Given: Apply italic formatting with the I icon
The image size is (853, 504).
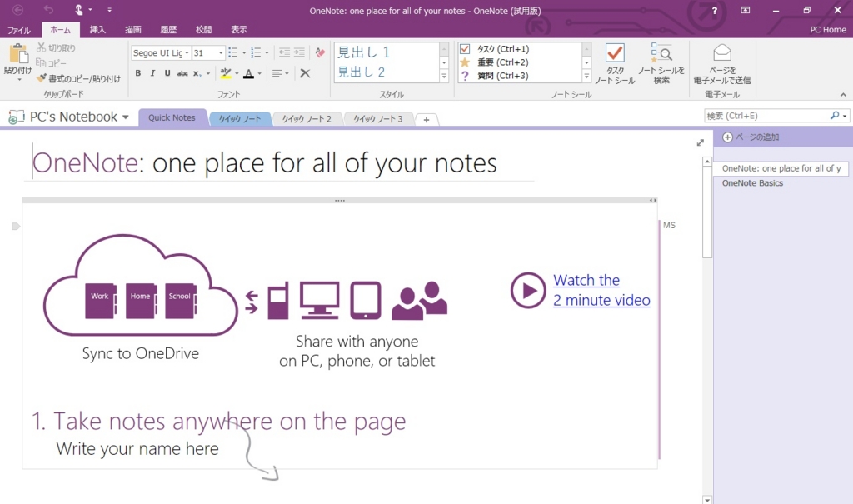Looking at the screenshot, I should (153, 73).
